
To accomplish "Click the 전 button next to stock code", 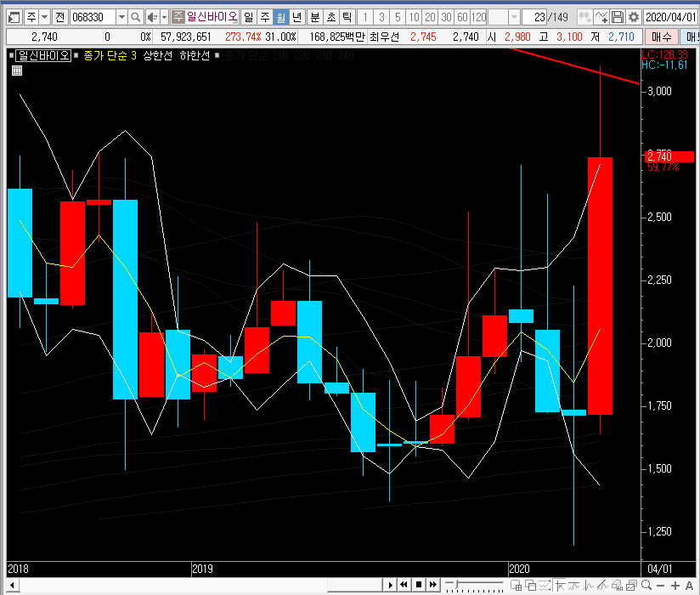I will 60,17.
